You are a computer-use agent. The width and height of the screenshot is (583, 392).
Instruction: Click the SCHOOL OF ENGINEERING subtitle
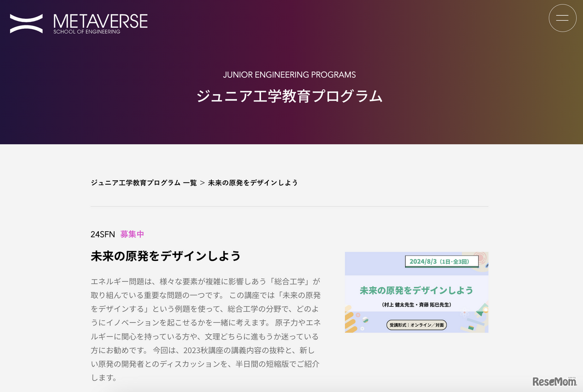click(87, 32)
